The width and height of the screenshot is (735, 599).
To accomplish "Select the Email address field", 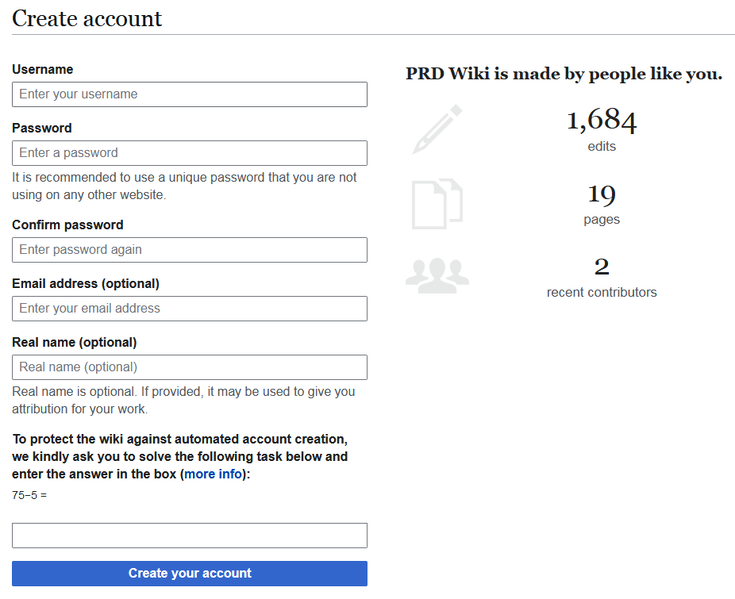I will pos(190,308).
